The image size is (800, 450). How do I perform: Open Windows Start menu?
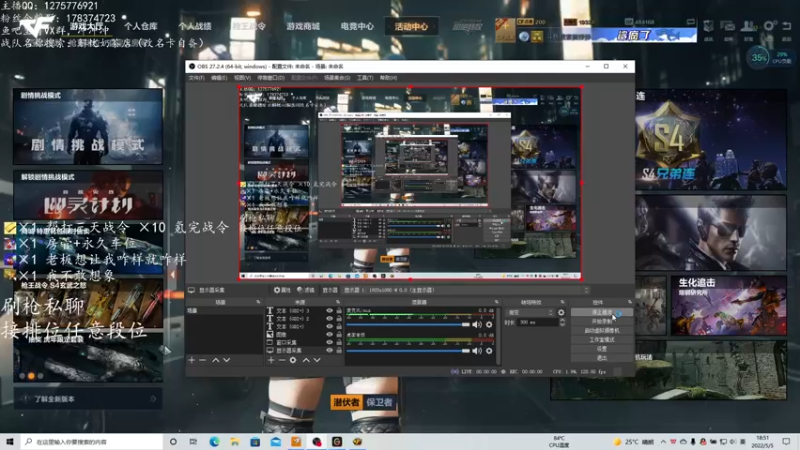[9, 441]
